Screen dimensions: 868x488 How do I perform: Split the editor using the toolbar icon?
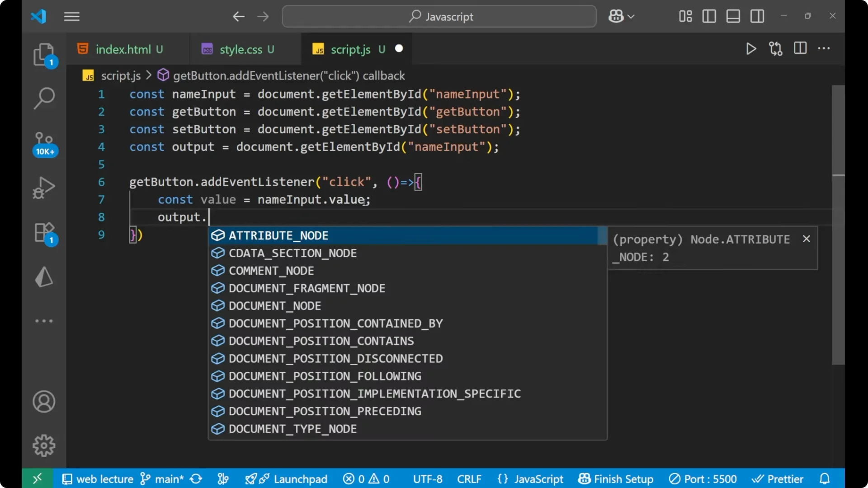800,49
